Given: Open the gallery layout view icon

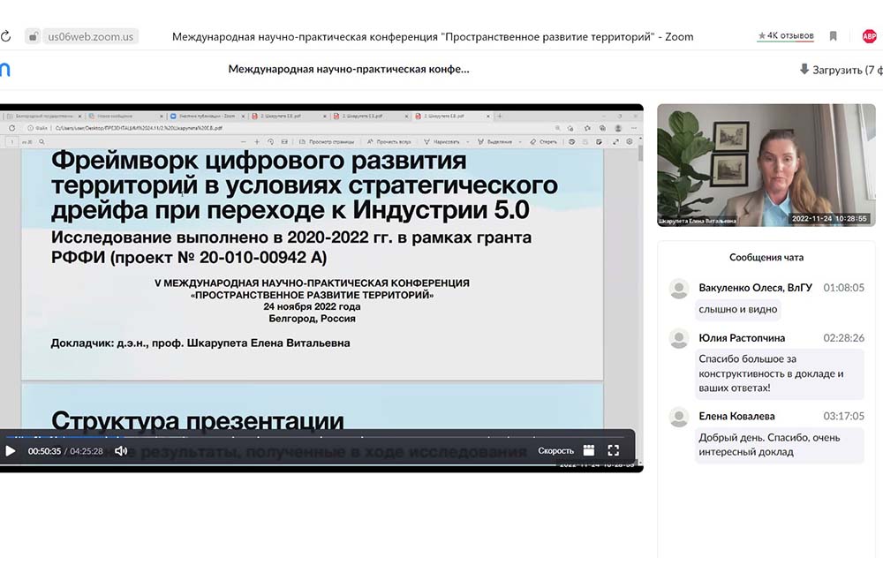Looking at the screenshot, I should 589,450.
